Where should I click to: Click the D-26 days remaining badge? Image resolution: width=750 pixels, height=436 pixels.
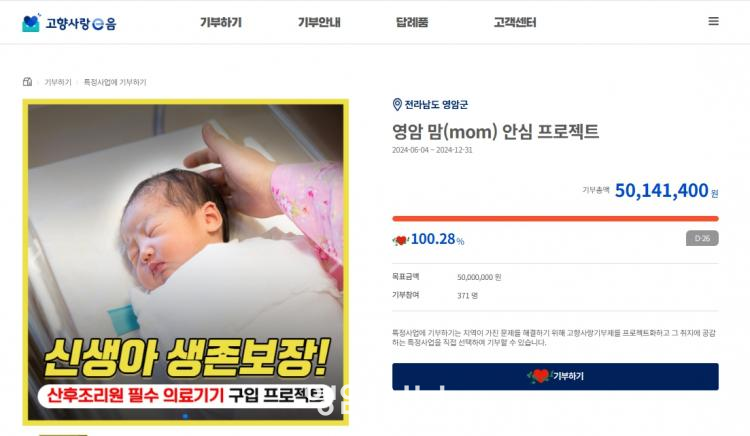(702, 238)
